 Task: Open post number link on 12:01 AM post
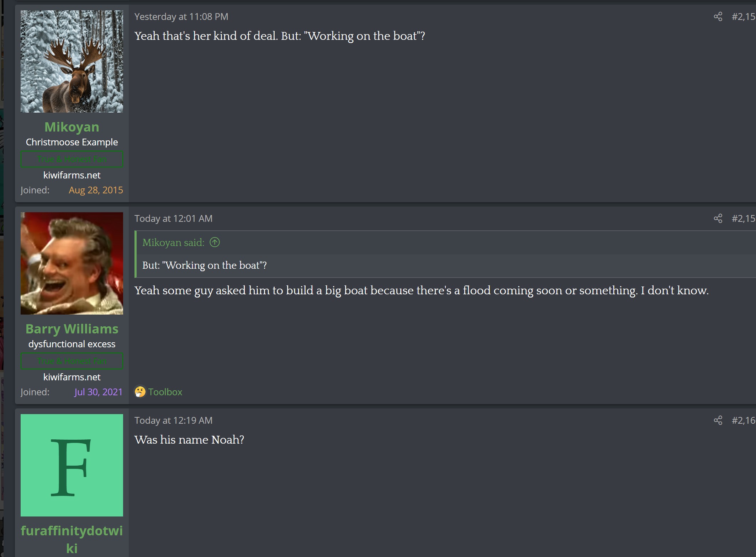(x=744, y=218)
